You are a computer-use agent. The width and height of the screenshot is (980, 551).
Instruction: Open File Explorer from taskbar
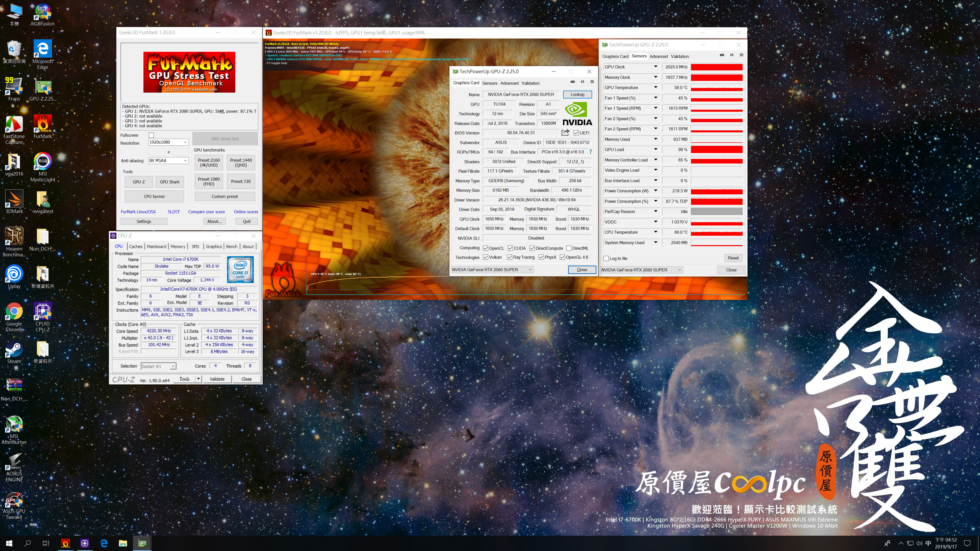point(123,543)
